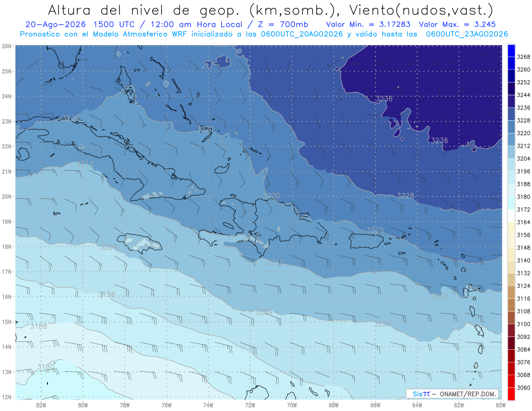This screenshot has height=411, width=532.
Task: Click the '78W' longitude axis label
Action: tap(125, 404)
